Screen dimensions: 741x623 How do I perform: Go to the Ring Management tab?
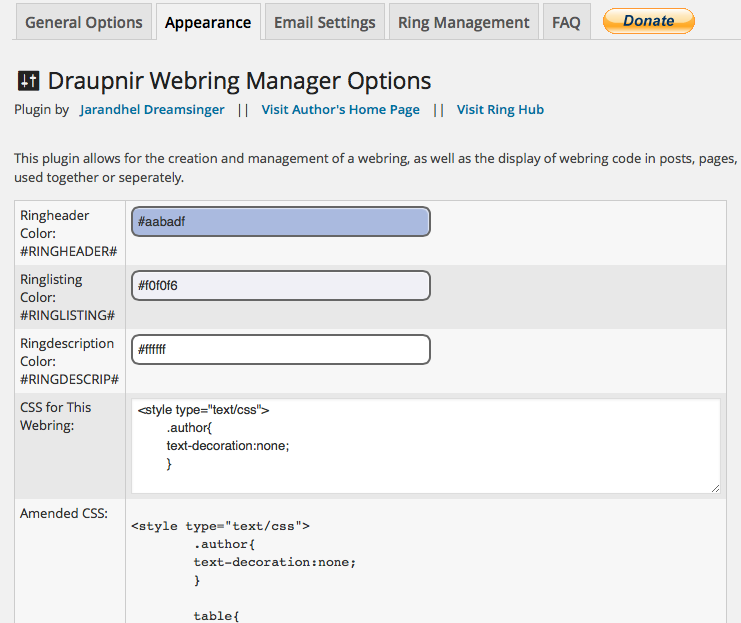(x=463, y=22)
